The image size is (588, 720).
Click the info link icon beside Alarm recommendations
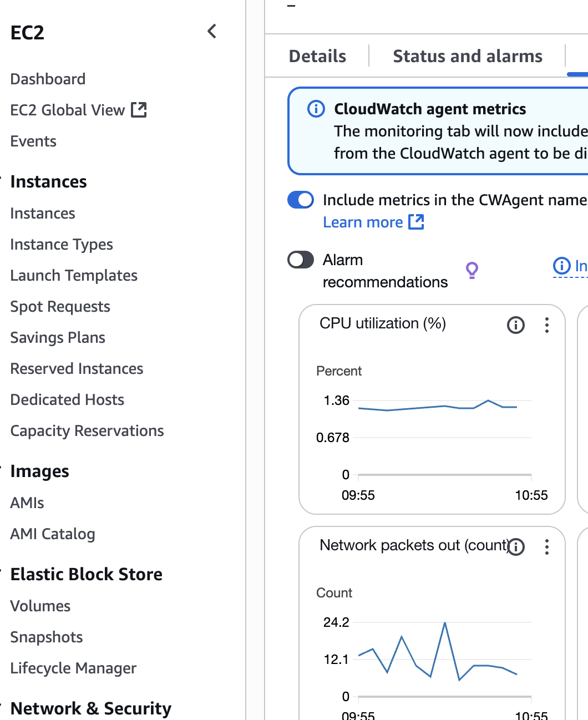click(x=562, y=266)
